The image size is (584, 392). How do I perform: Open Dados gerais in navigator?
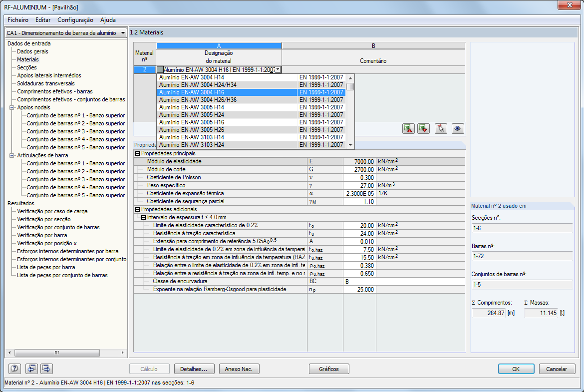click(x=32, y=51)
